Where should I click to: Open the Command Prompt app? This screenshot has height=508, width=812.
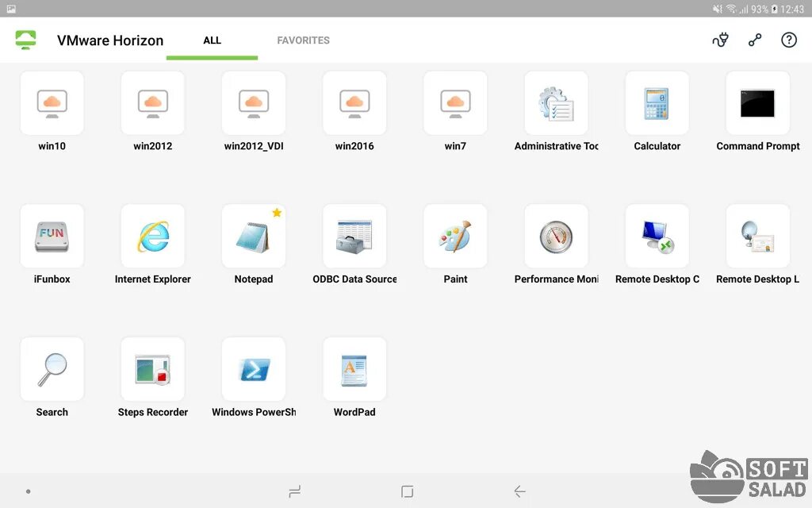tap(758, 102)
